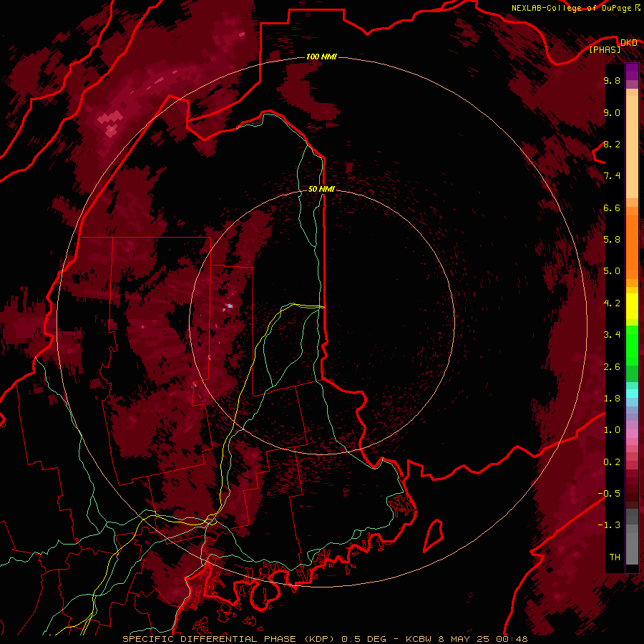Click the NEXLAB-College of DuPage credit text
Image resolution: width=644 pixels, height=644 pixels.
click(x=575, y=8)
